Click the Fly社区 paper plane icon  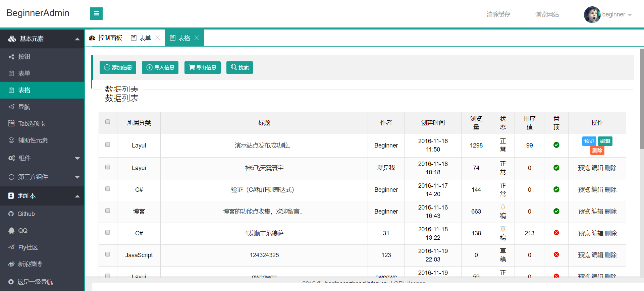pos(11,247)
